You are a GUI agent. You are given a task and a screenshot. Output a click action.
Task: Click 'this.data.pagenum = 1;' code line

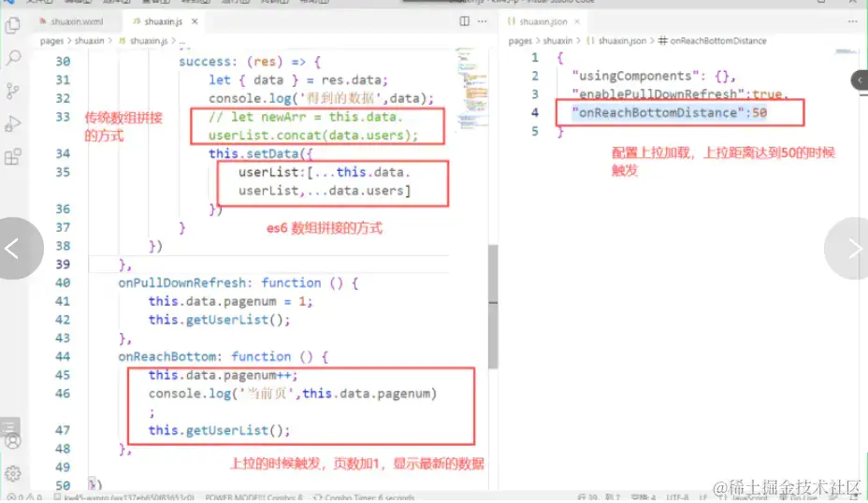230,301
